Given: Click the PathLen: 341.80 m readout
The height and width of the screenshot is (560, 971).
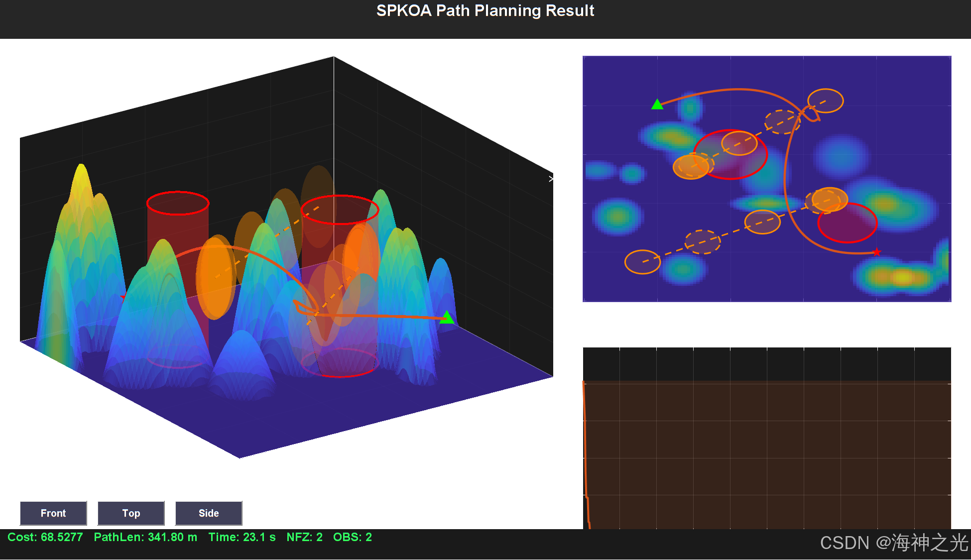Looking at the screenshot, I should (x=145, y=537).
